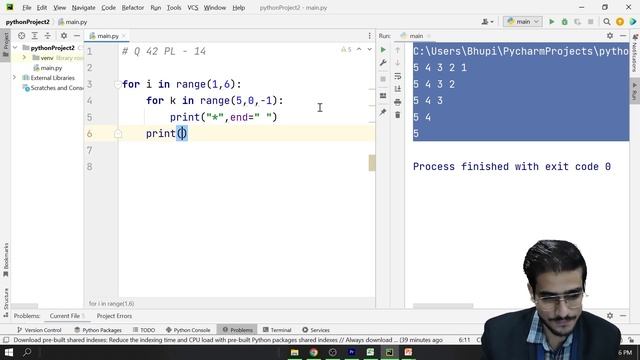Open the TODO tool window

coord(144,330)
